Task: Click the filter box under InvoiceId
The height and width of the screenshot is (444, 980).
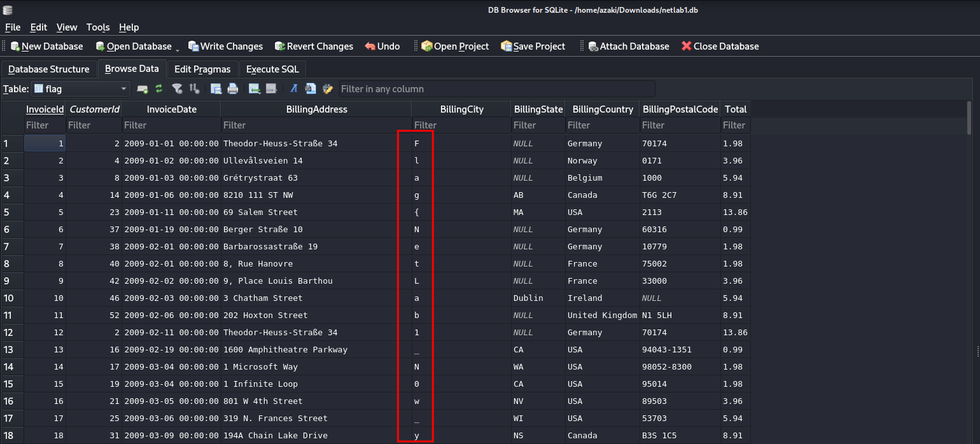Action: pos(45,125)
